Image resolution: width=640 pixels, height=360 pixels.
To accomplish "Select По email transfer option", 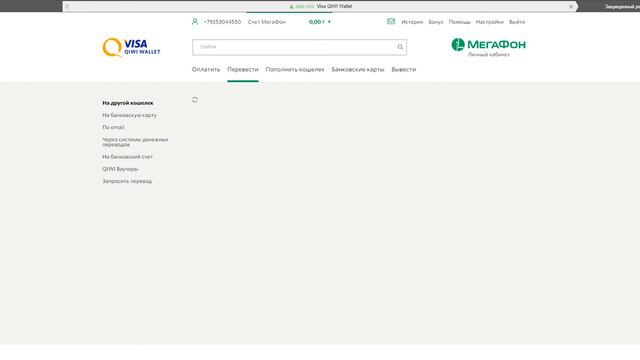I will (113, 127).
